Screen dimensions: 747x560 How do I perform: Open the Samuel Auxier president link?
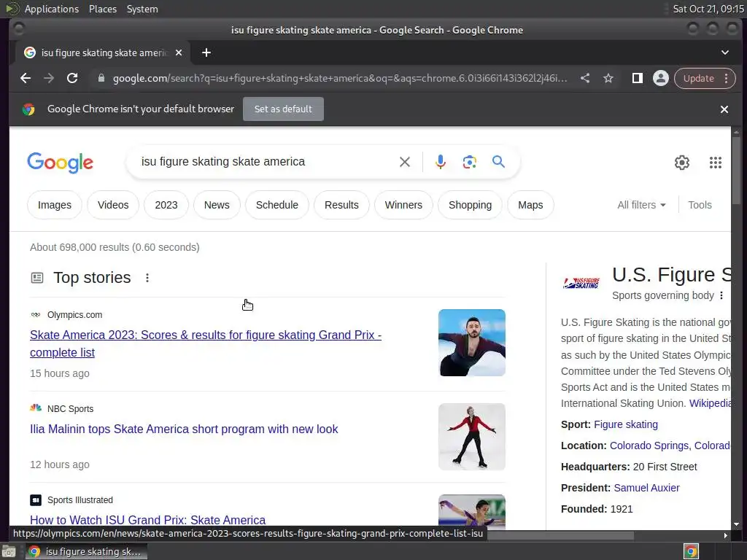pos(646,488)
